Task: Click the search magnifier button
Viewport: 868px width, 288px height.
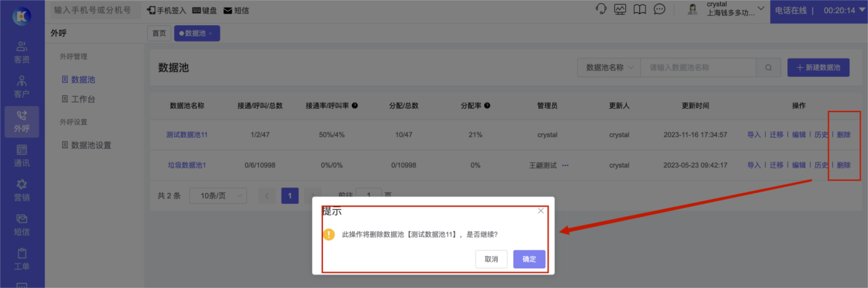Action: pos(768,68)
